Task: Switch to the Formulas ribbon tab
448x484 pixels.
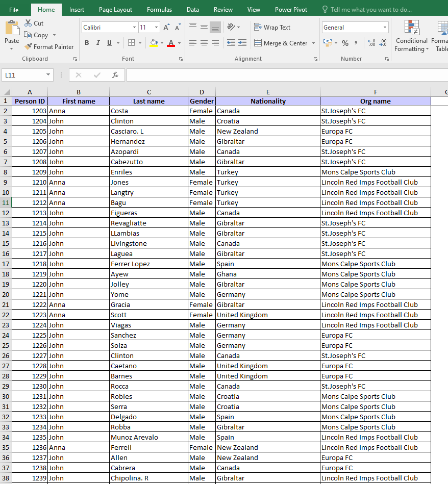Action: pyautogui.click(x=159, y=10)
